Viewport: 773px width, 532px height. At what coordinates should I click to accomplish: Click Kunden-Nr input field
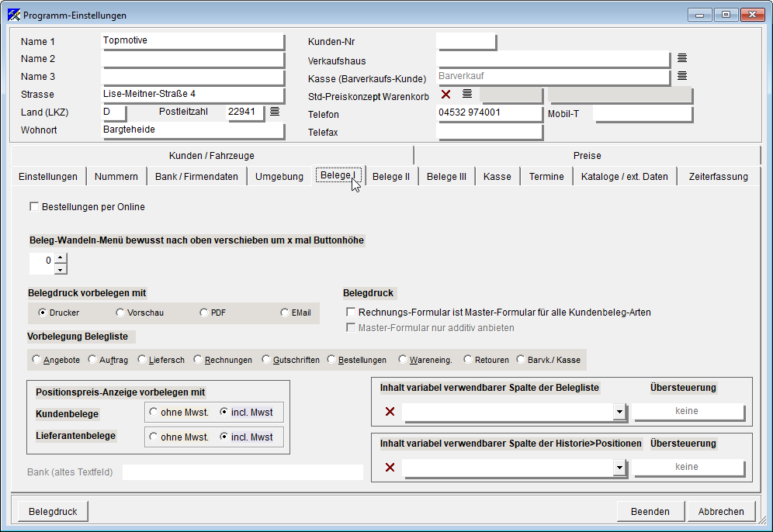466,41
